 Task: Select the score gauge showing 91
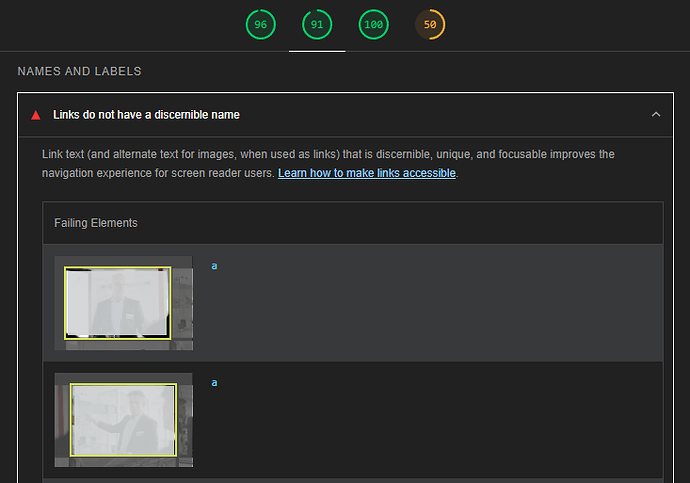coord(317,24)
